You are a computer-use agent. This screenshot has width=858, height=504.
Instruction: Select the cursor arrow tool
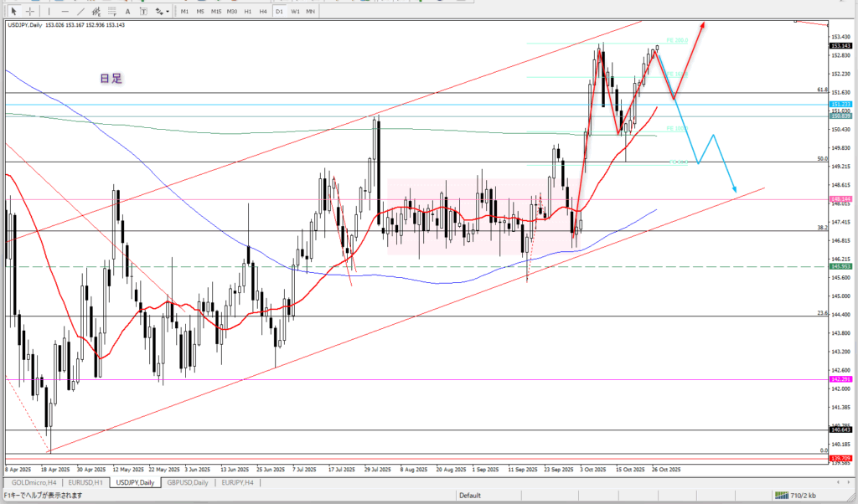pyautogui.click(x=14, y=11)
